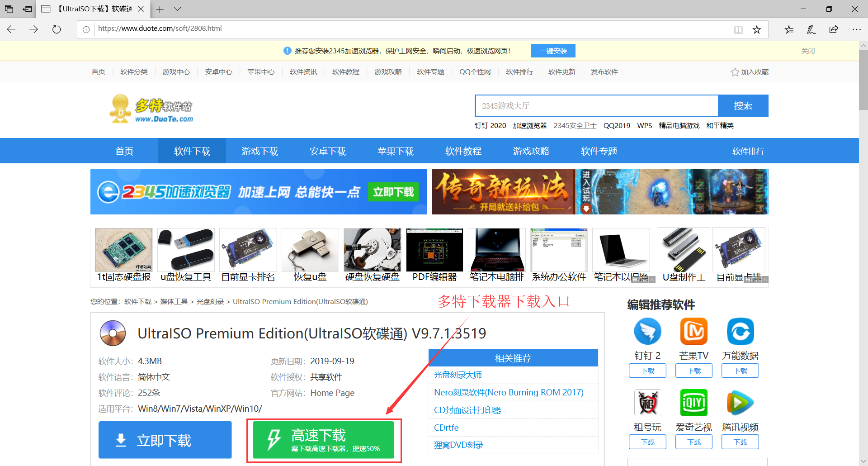Open the 游戏下载 navigation tab

[259, 151]
